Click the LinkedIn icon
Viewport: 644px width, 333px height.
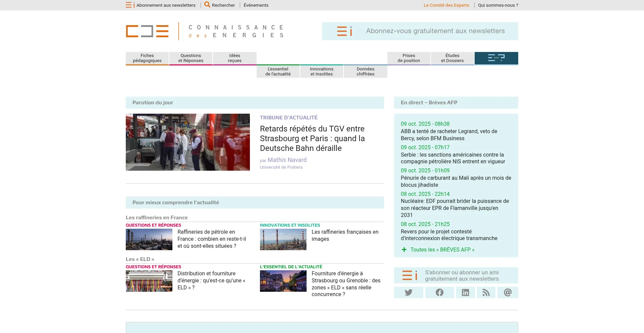[465, 292]
